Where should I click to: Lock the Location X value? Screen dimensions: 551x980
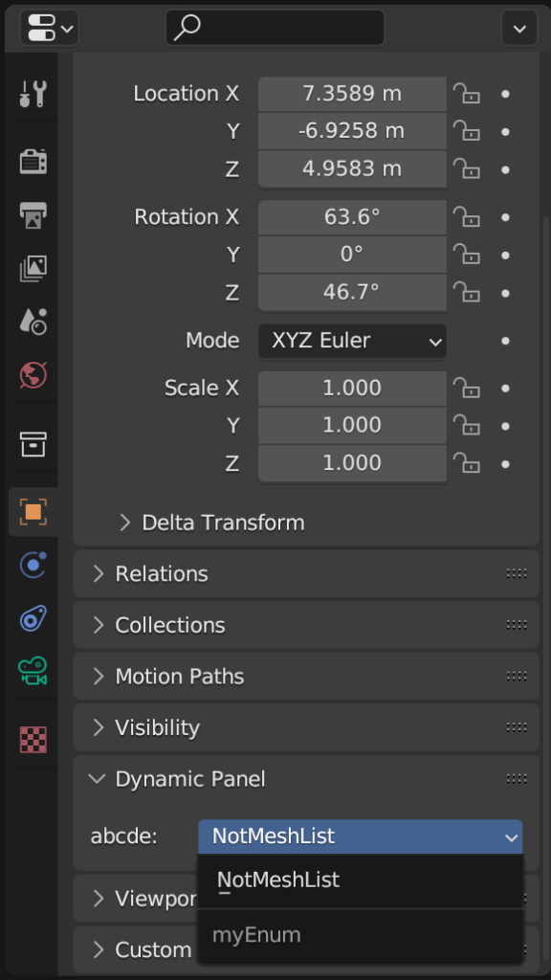pyautogui.click(x=467, y=94)
